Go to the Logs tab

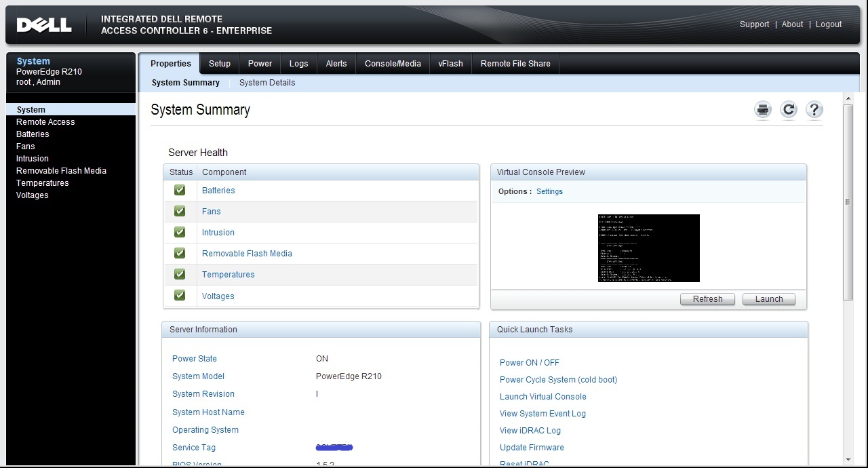298,64
